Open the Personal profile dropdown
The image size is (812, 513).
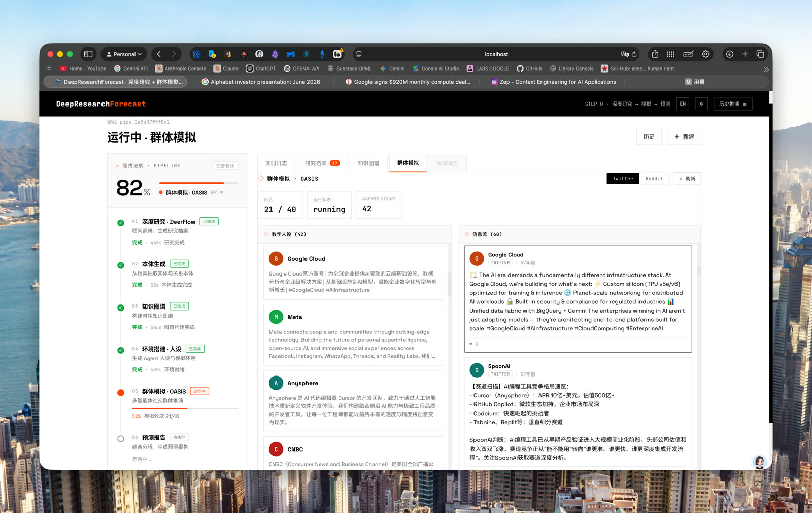[x=124, y=54]
